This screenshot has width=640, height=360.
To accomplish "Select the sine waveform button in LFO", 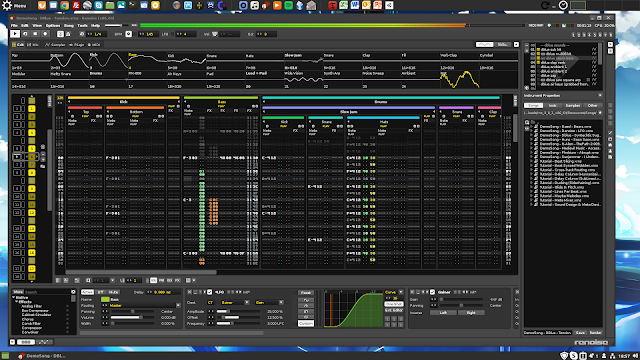I will click(x=306, y=300).
